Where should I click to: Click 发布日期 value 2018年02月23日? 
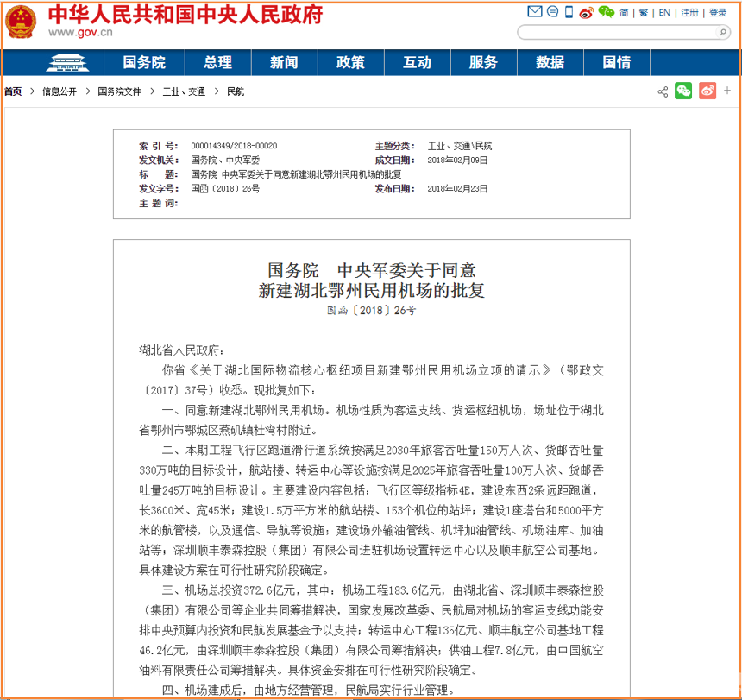point(457,188)
